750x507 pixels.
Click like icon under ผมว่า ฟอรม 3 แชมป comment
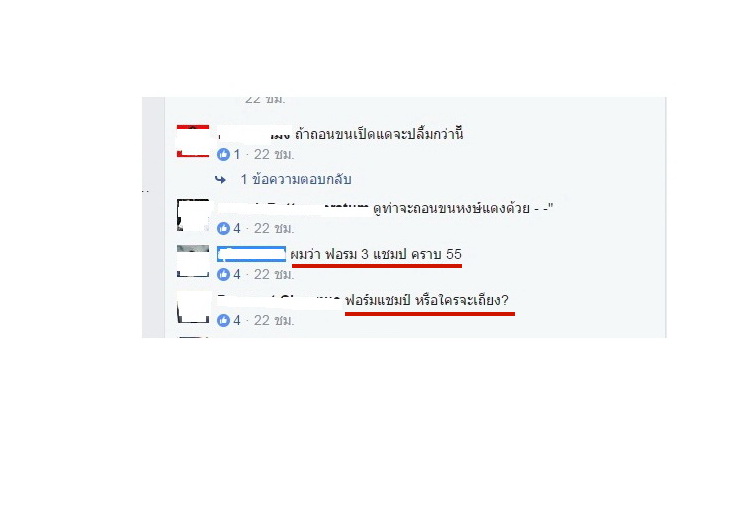coord(223,274)
